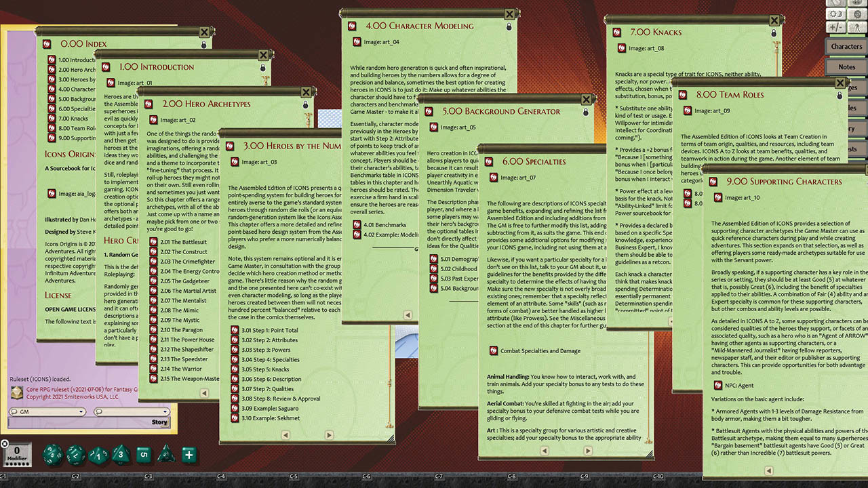Switch to the Notes sidebar tab

click(x=846, y=66)
